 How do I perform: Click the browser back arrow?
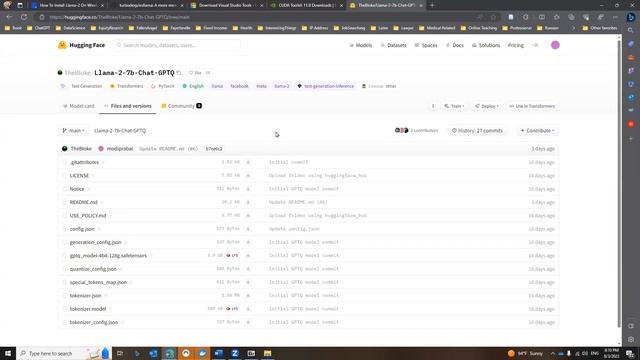coord(9,17)
